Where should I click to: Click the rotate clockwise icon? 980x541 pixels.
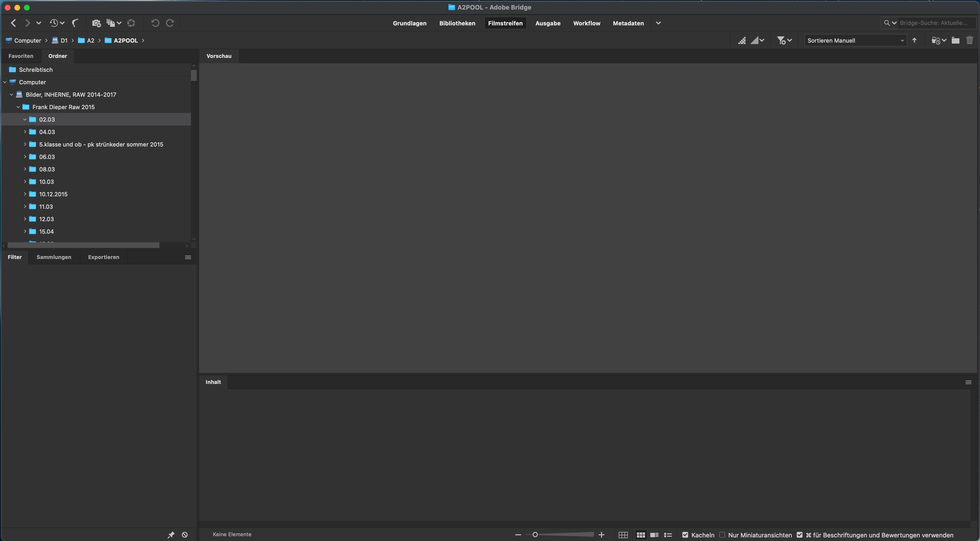pyautogui.click(x=170, y=23)
